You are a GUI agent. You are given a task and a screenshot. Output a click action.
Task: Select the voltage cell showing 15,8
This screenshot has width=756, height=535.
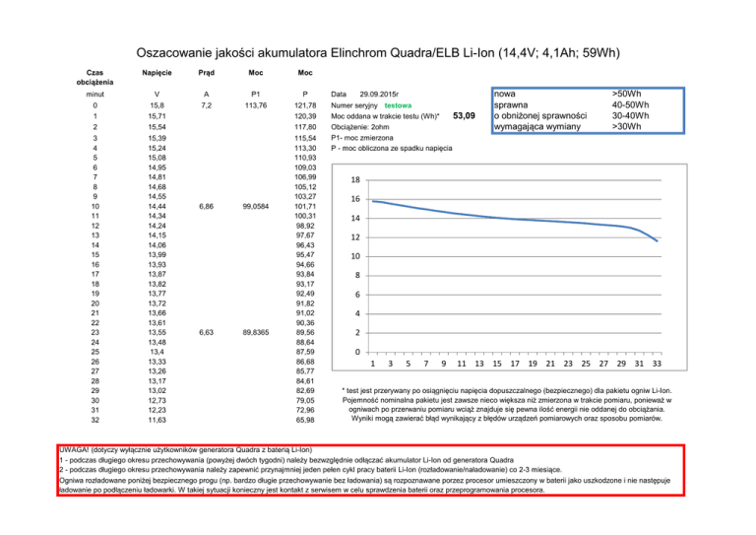[157, 104]
